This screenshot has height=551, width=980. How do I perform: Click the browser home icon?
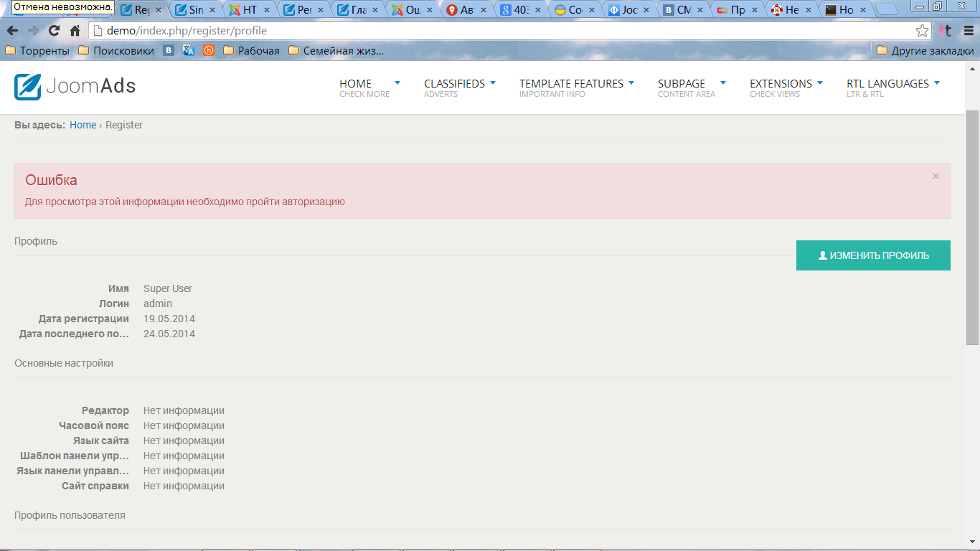coord(75,31)
